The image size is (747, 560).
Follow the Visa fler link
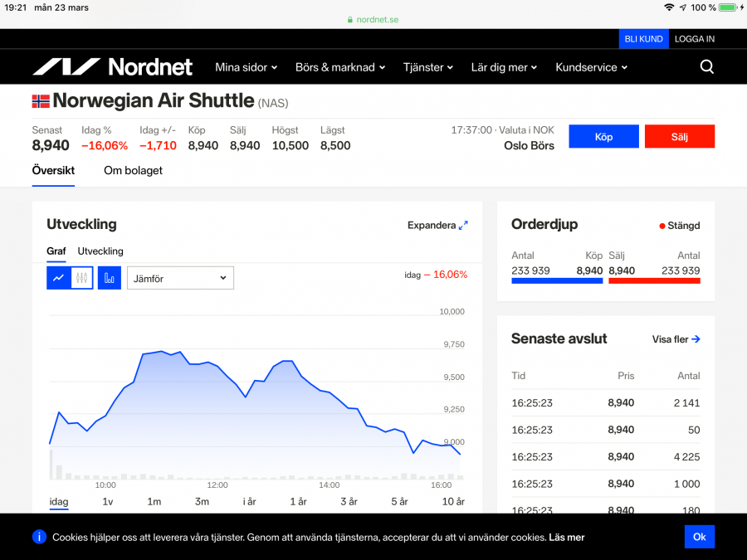[x=676, y=338]
